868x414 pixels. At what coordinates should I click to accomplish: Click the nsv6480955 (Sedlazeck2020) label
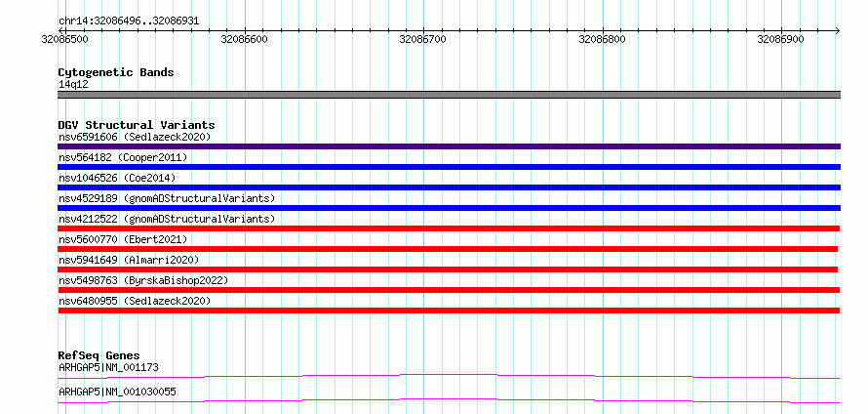tap(135, 301)
